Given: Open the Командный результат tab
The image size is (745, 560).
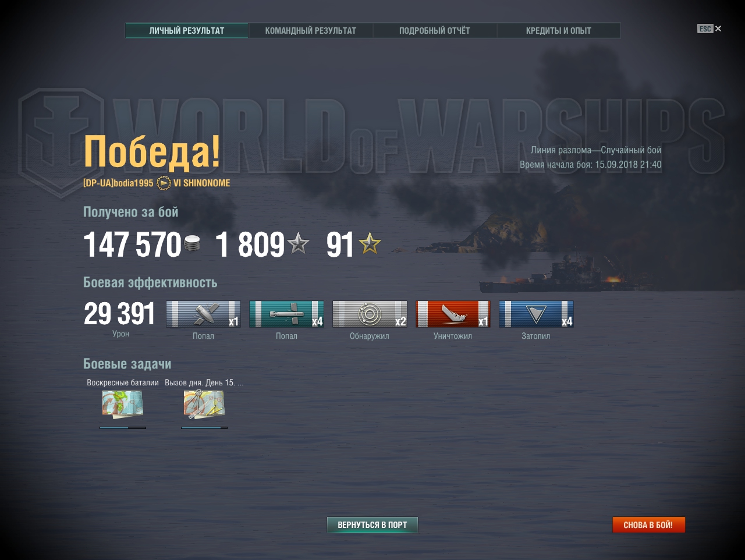Looking at the screenshot, I should click(310, 31).
